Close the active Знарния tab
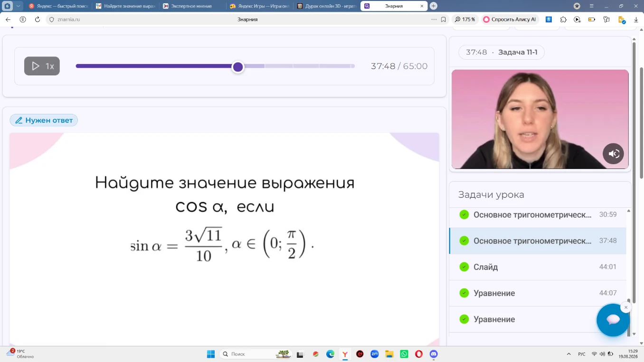 point(422,6)
